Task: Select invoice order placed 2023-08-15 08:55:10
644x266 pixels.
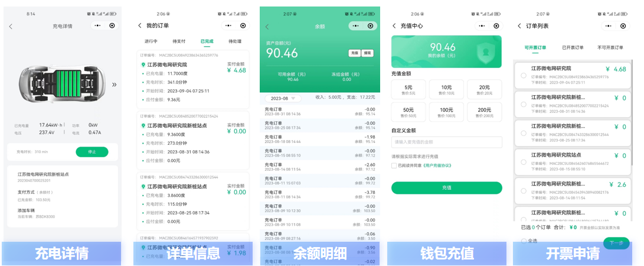Action: tap(523, 161)
